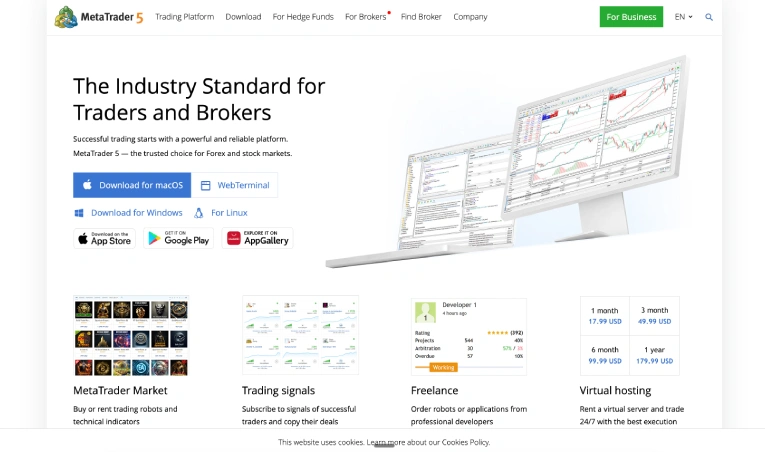
Task: Click 'Order robots or applications from' text
Action: coord(469,409)
